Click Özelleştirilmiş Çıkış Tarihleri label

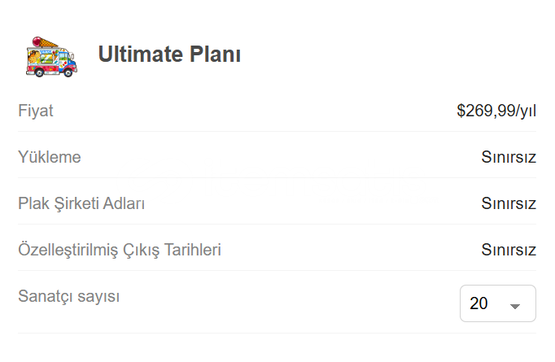click(120, 250)
